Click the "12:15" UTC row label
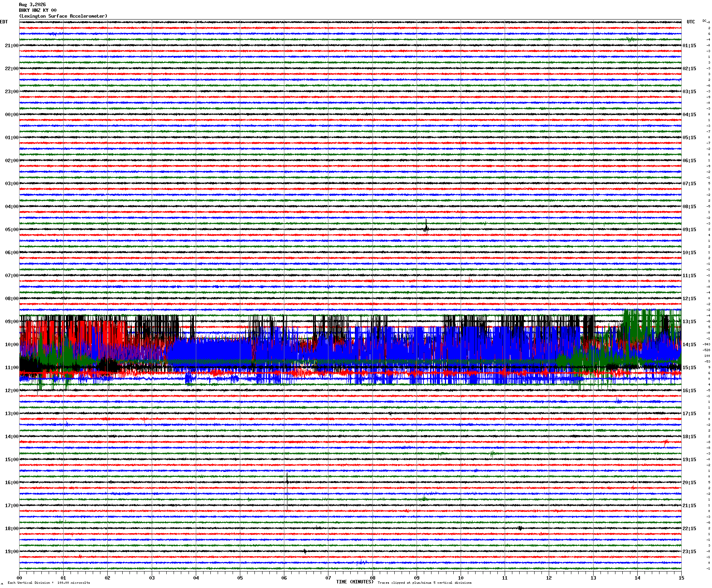 689,299
